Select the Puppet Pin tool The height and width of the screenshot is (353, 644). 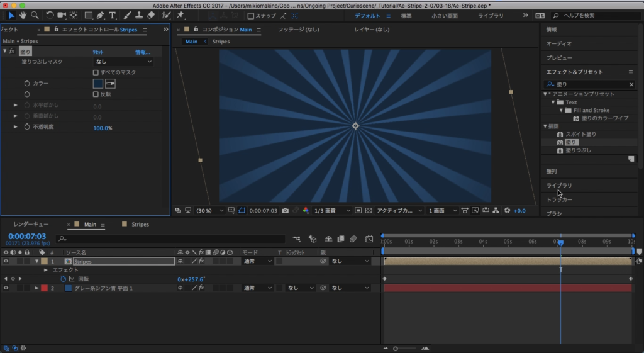click(180, 15)
